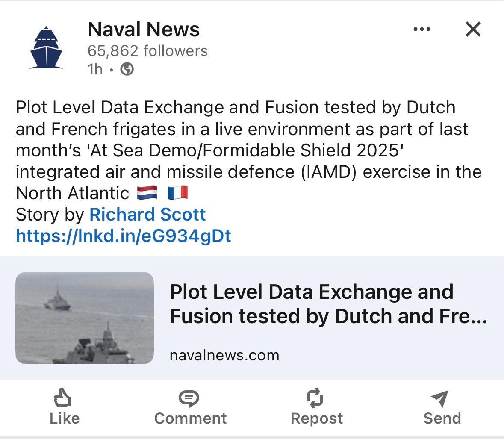Tap the speech bubble Comment icon
504x439 pixels.
[189, 398]
